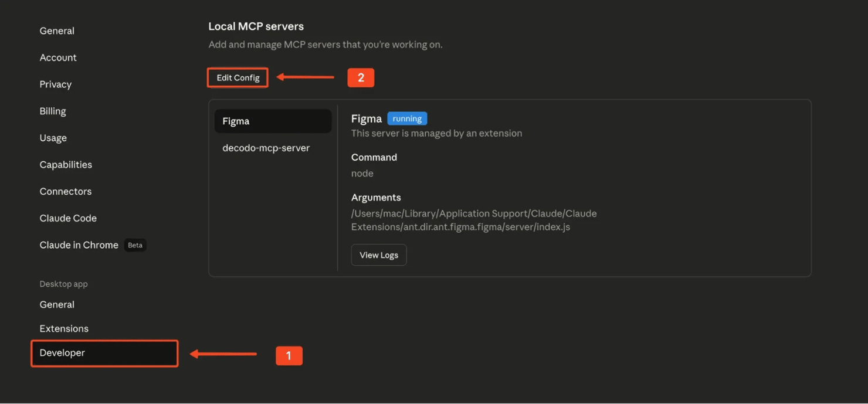Open the top General settings section
Viewport: 868px width, 404px height.
pos(57,31)
